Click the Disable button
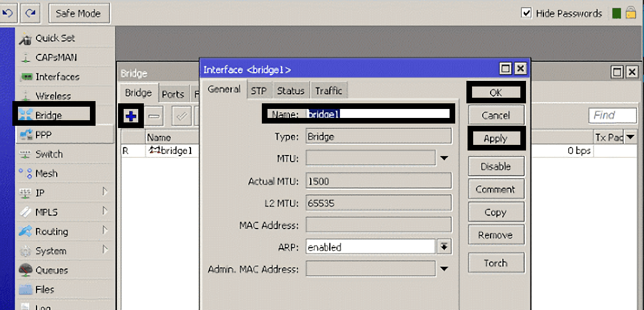Screen dimensions: 644x310 [x=496, y=166]
